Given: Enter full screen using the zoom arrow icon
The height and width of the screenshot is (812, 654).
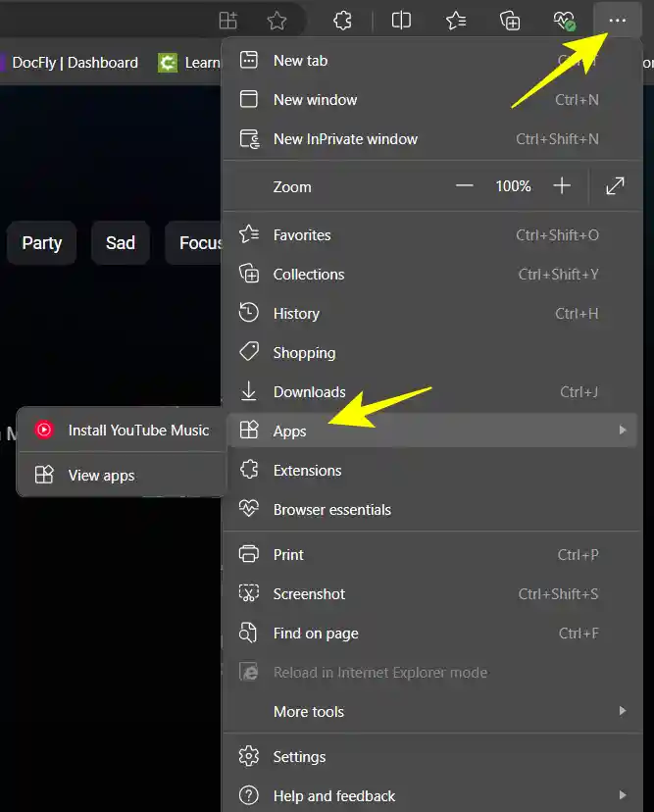Looking at the screenshot, I should pyautogui.click(x=615, y=185).
